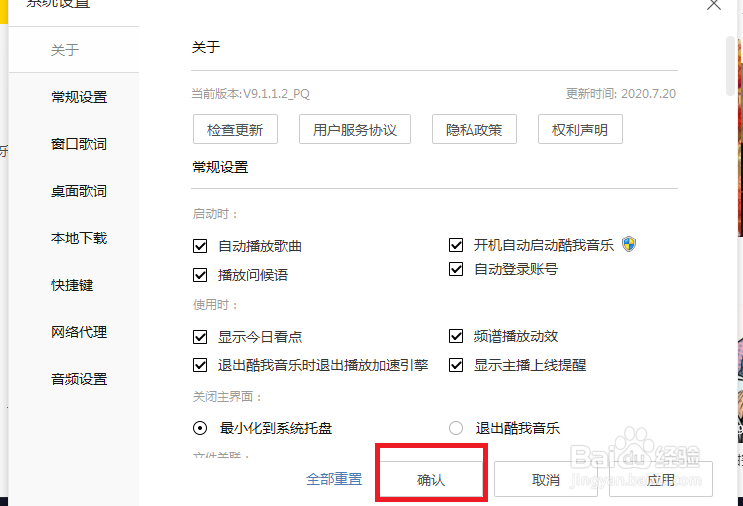Open 隐私政策 button

(x=474, y=129)
